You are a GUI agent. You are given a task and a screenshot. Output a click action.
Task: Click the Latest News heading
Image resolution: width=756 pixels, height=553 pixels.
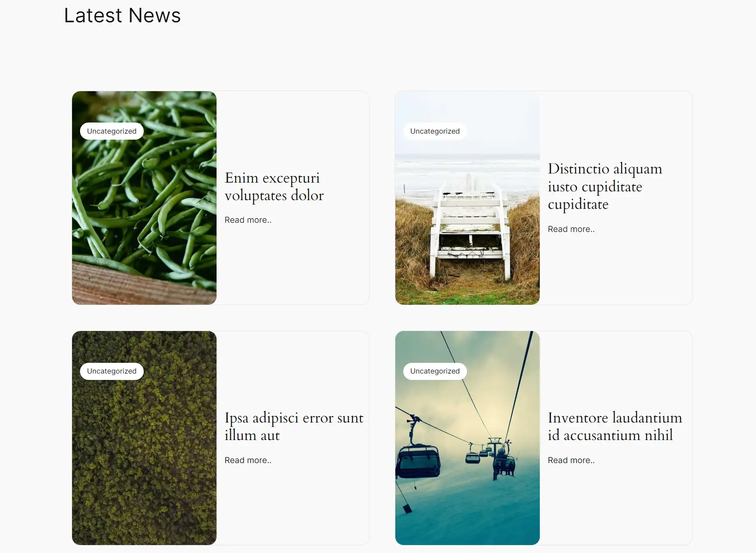[123, 16]
